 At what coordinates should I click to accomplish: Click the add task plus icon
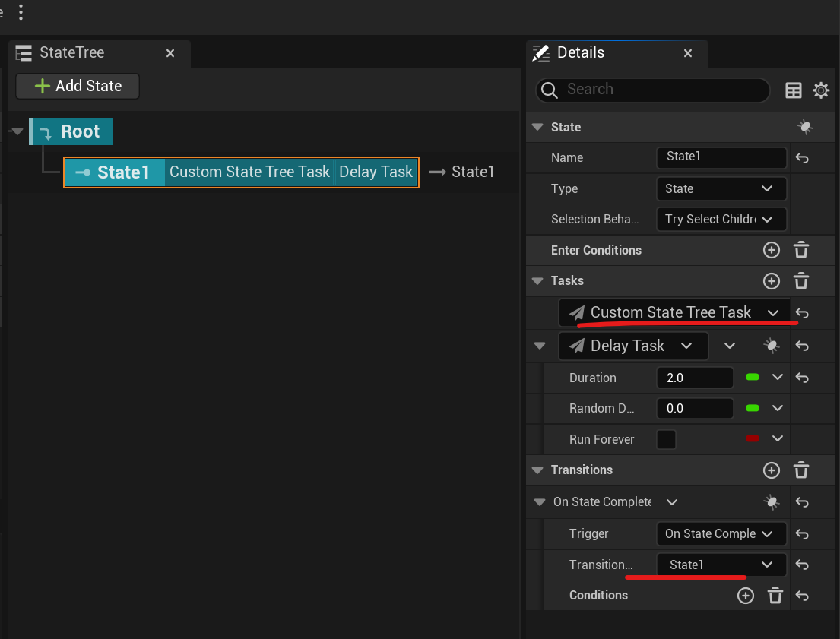coord(772,281)
